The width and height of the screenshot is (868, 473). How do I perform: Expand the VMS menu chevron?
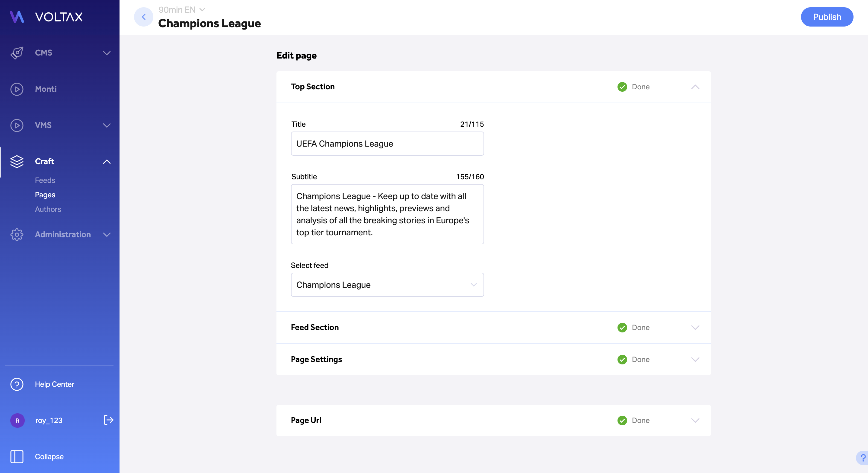pyautogui.click(x=107, y=125)
